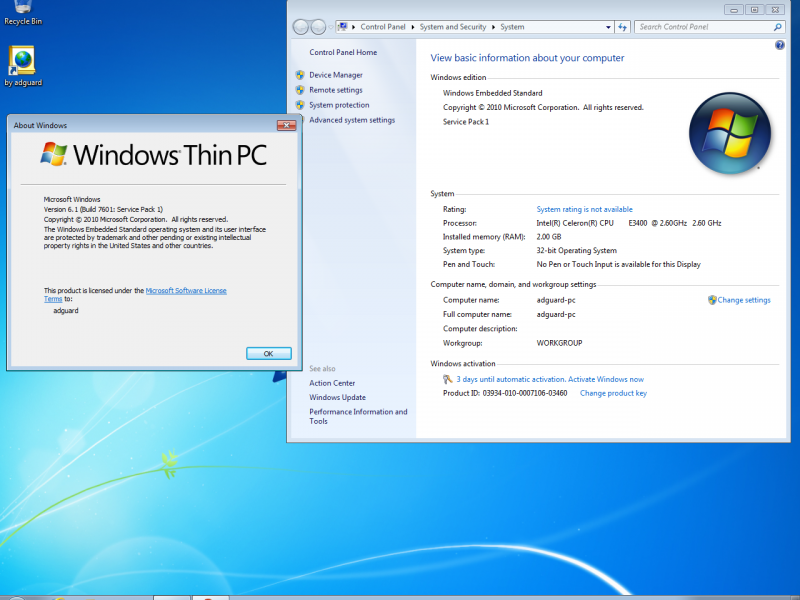This screenshot has width=800, height=600.
Task: Click the 'adguard' licensee name in About Windows
Action: click(x=66, y=310)
